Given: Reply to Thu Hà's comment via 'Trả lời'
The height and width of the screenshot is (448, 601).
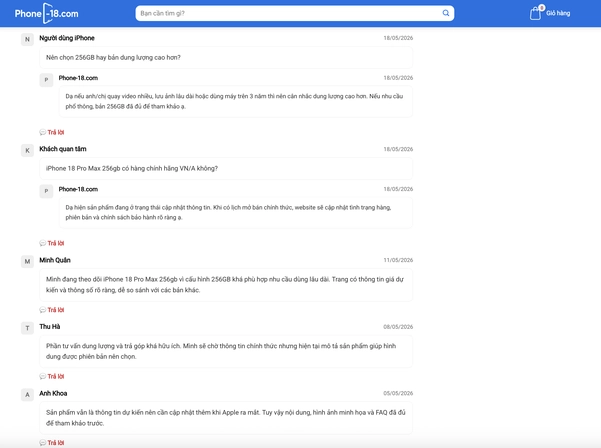Looking at the screenshot, I should (x=52, y=376).
